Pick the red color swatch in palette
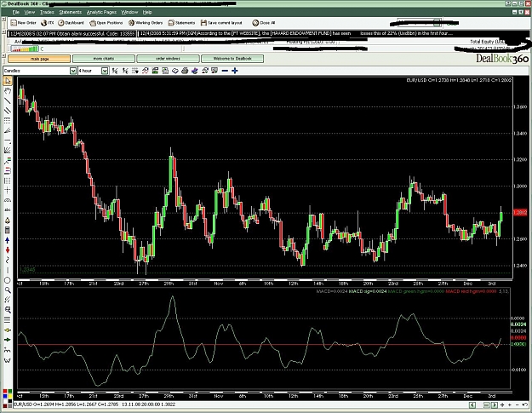Viewport: 532px width, 413px height. point(5,392)
